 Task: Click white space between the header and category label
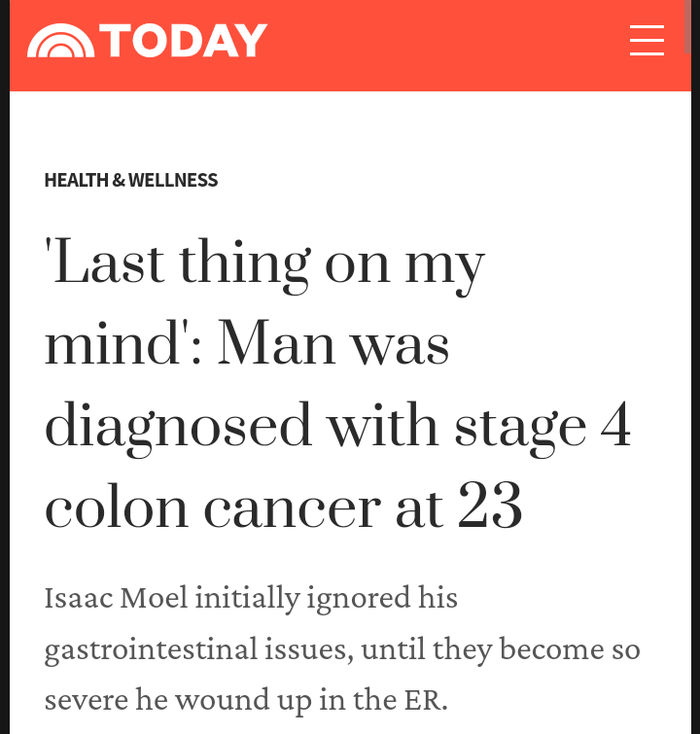[x=350, y=131]
